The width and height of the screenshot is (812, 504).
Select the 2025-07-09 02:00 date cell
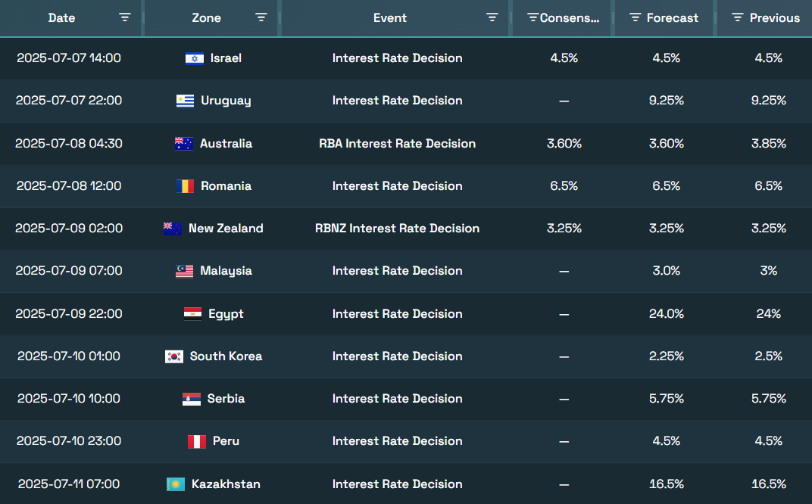[x=69, y=229]
